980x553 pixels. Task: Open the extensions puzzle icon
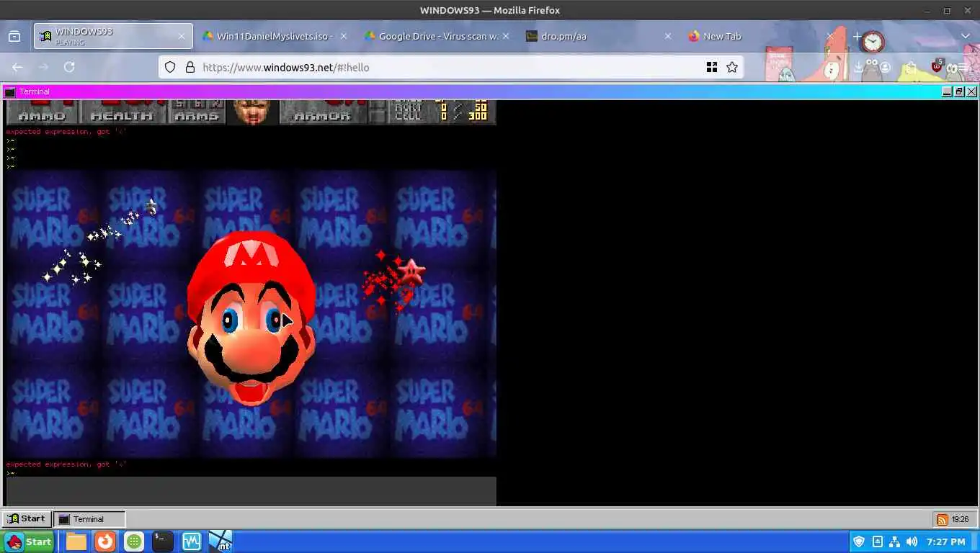pyautogui.click(x=912, y=67)
